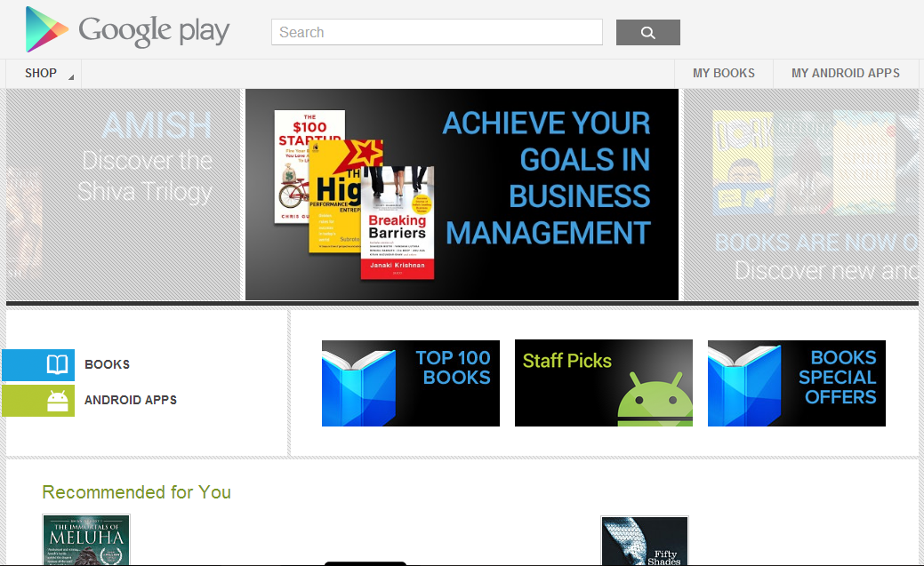Image resolution: width=924 pixels, height=566 pixels.
Task: Open the Fifty Shades book cover
Action: [645, 541]
